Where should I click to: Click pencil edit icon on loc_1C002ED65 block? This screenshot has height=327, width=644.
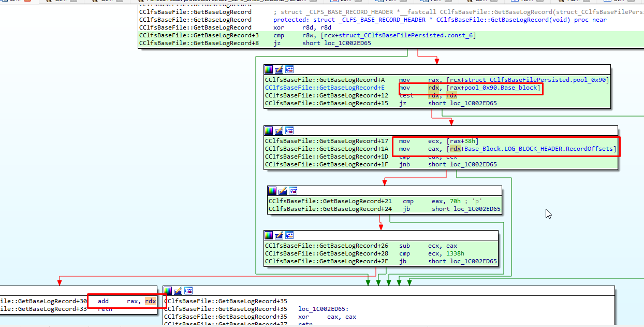pyautogui.click(x=178, y=291)
